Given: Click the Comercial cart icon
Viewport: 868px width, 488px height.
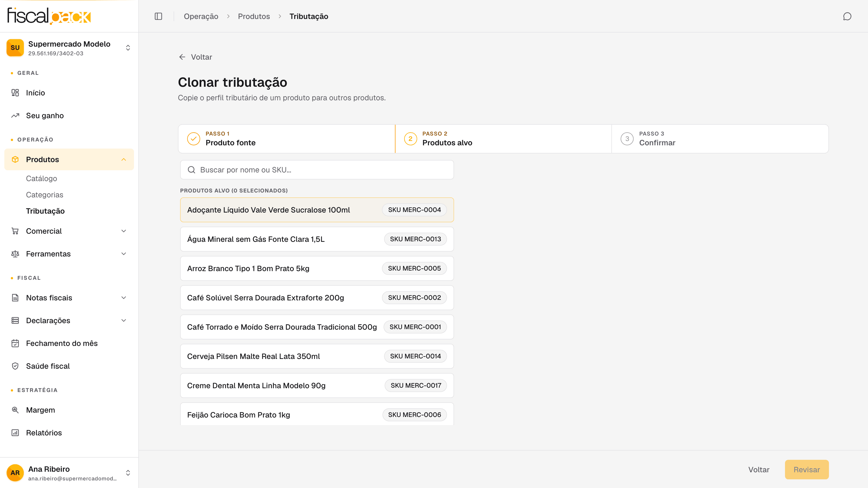Looking at the screenshot, I should coord(15,231).
